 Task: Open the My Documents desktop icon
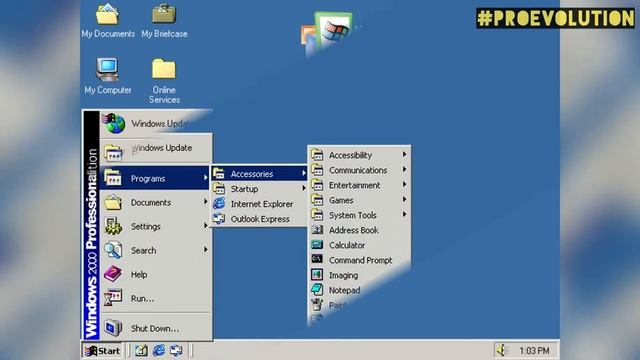pyautogui.click(x=108, y=20)
